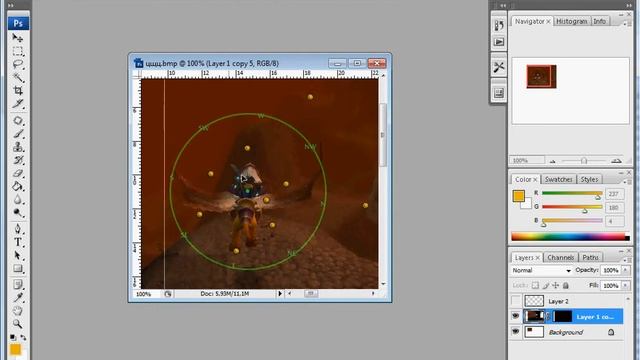Screen dimensions: 640x360
Task: Swap foreground and background colors
Action: [x=23, y=337]
